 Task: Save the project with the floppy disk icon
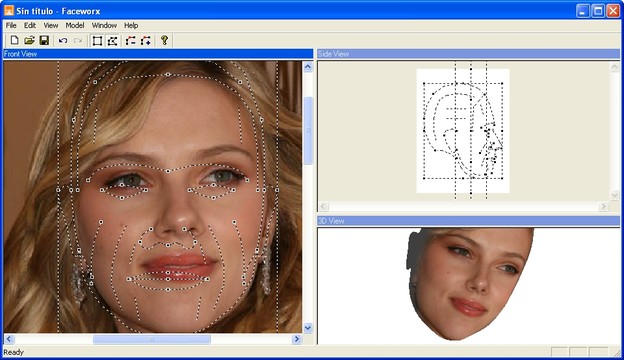[x=44, y=40]
